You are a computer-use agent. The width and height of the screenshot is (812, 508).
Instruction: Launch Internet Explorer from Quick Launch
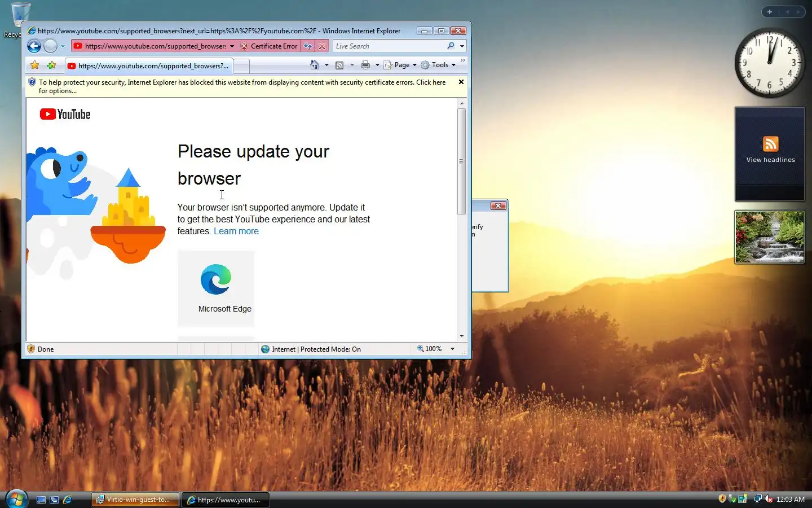(x=67, y=500)
